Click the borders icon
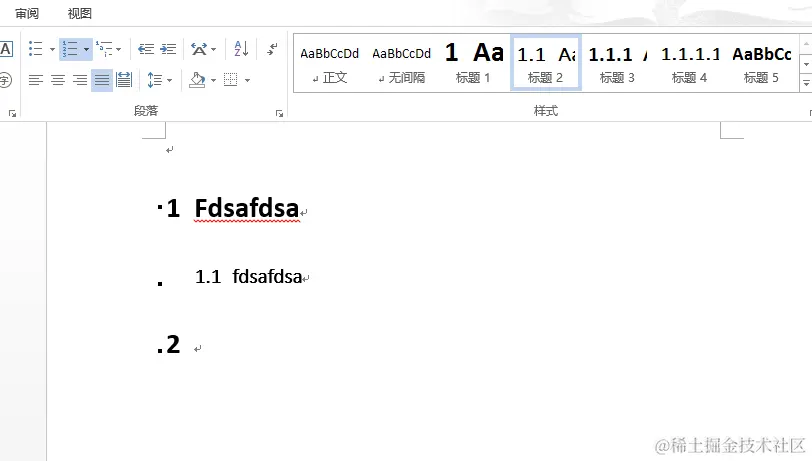 231,80
